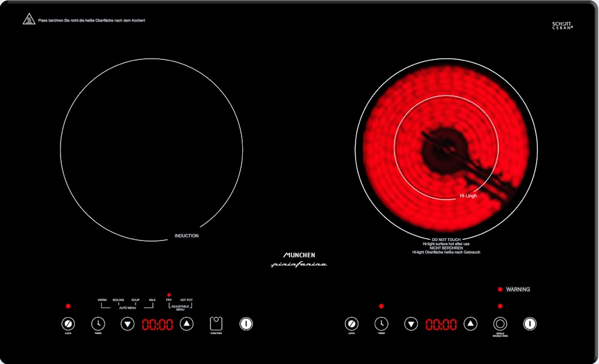Toggle the Single/Double Ring button
This screenshot has width=599, height=364.
(500, 324)
